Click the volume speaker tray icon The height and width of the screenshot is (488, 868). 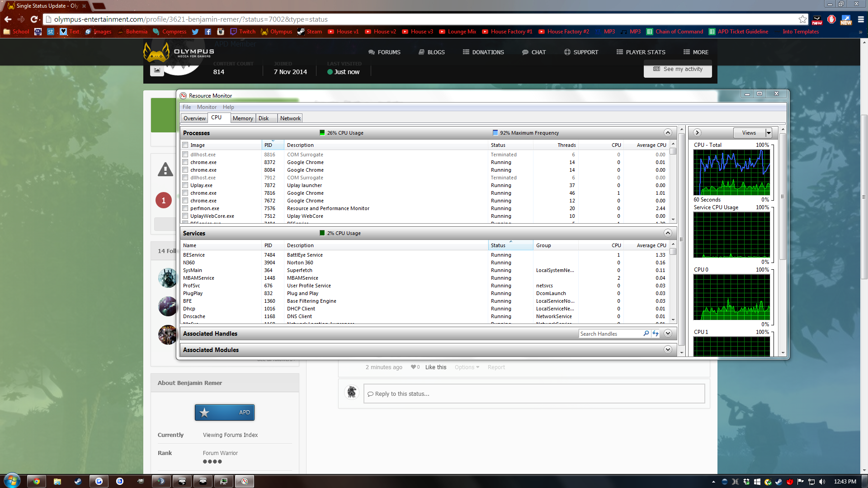tap(822, 482)
